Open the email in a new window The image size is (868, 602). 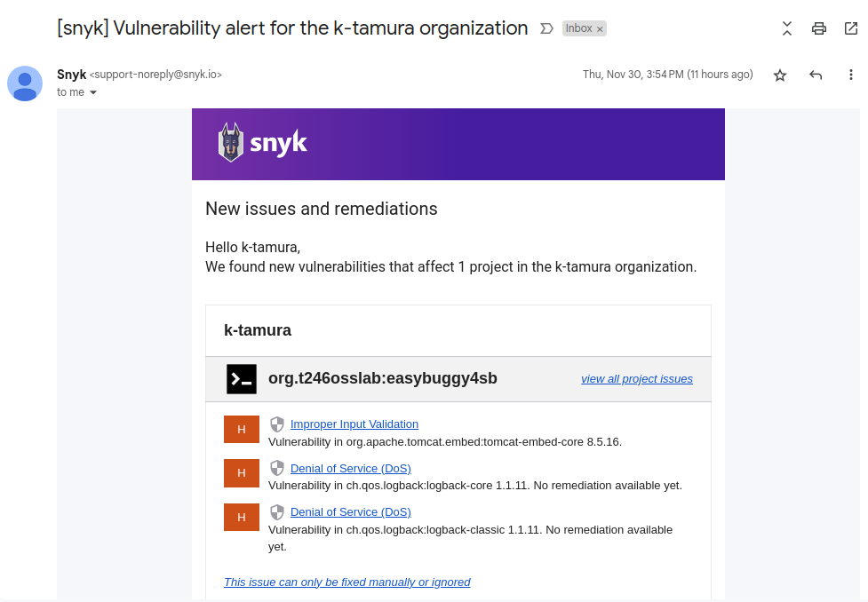(850, 28)
